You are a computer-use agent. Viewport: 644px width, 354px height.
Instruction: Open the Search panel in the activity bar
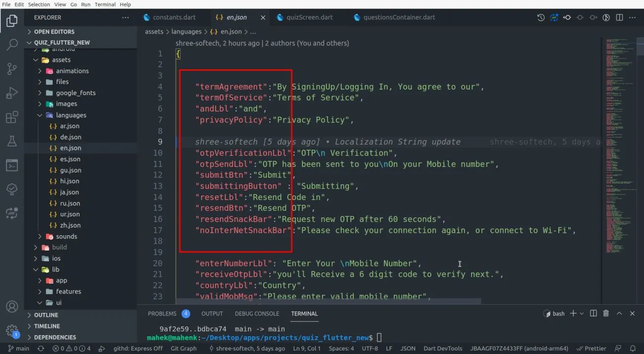pos(11,45)
